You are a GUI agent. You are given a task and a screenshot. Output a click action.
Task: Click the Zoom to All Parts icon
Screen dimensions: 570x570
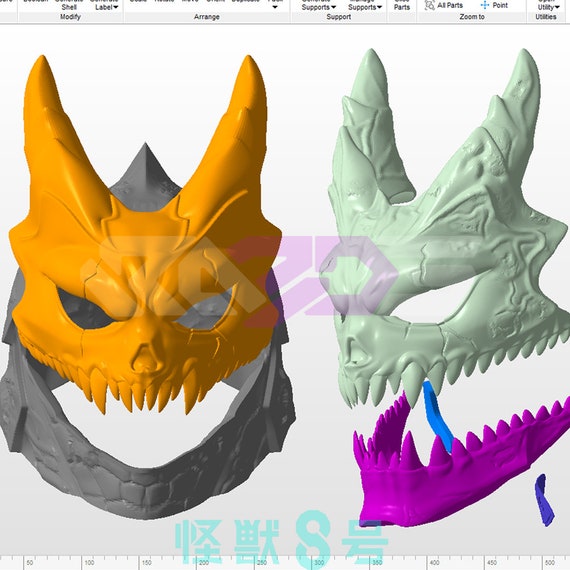tap(429, 5)
